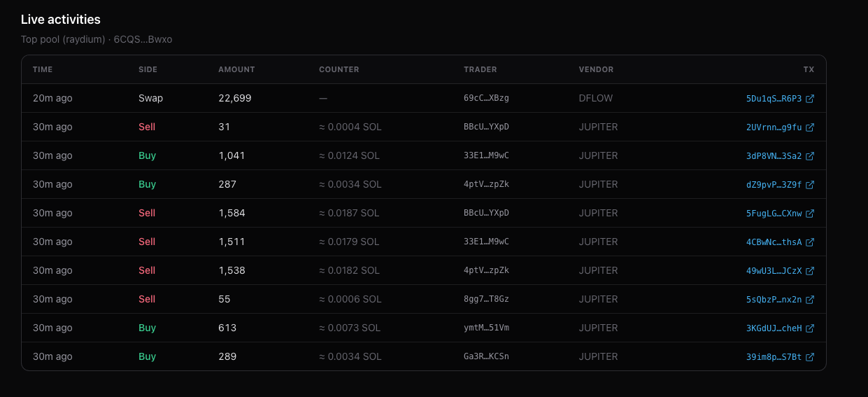
Task: Select trader address 8gg7…T8Gz
Action: point(486,299)
